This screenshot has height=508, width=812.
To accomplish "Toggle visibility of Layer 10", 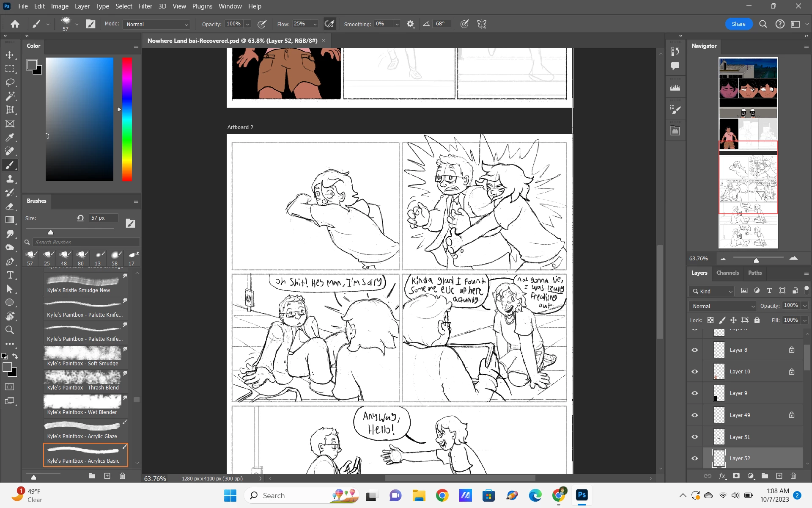I will (x=694, y=372).
